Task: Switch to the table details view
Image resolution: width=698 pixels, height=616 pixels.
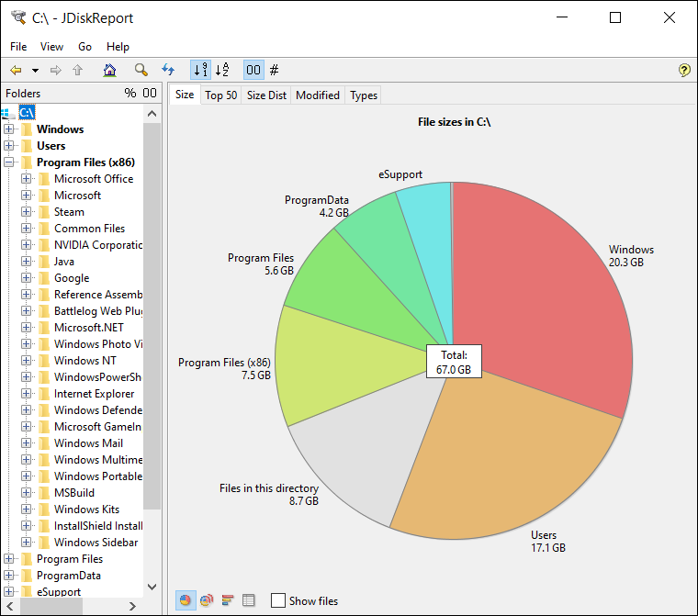Action: (x=248, y=600)
